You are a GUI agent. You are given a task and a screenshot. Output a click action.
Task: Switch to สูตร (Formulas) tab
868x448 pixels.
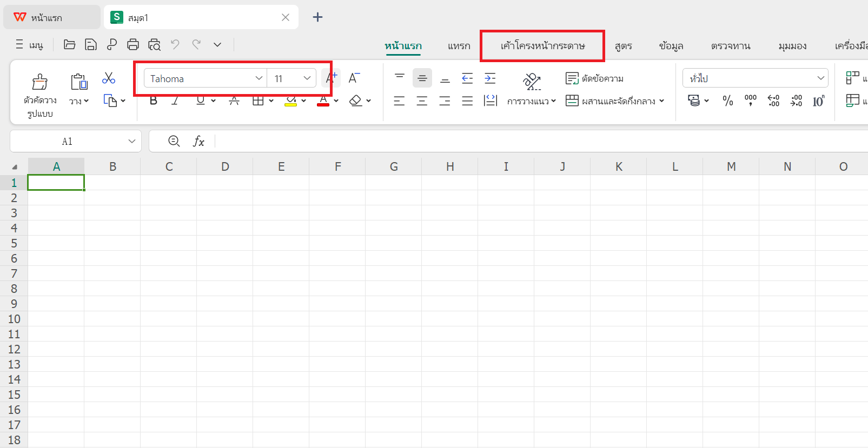point(624,46)
